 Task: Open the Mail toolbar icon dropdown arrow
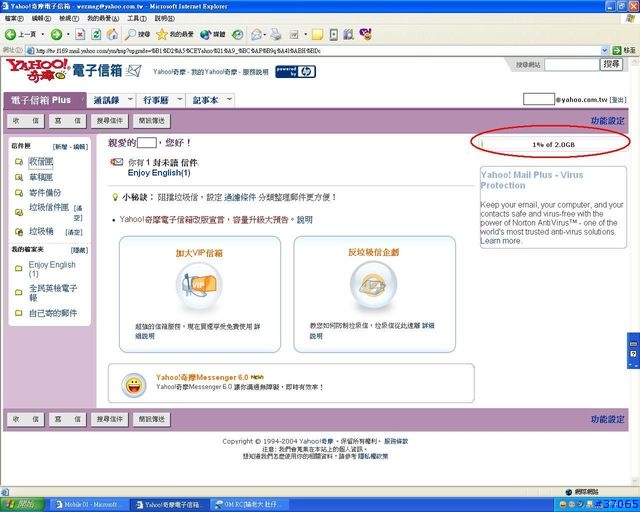pos(265,34)
